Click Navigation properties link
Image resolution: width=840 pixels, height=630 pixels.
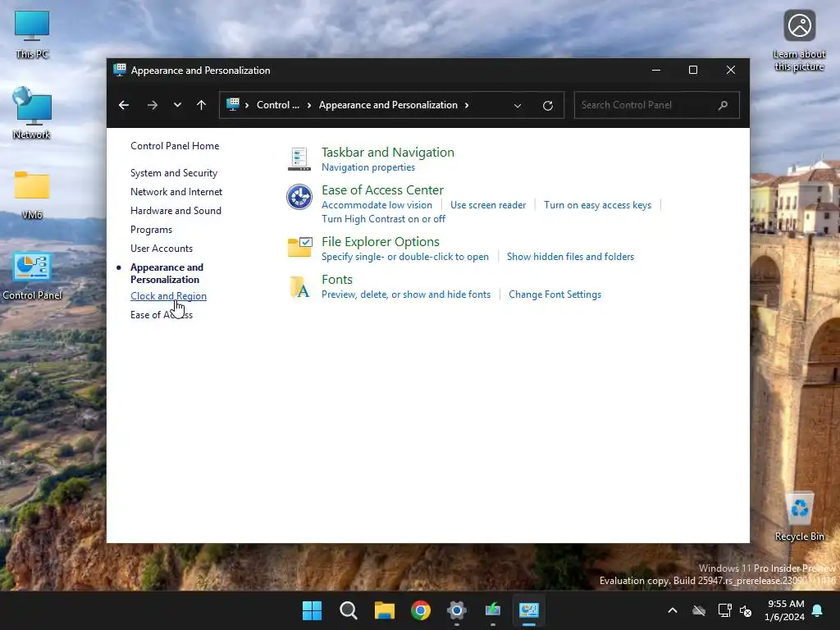[x=368, y=167]
